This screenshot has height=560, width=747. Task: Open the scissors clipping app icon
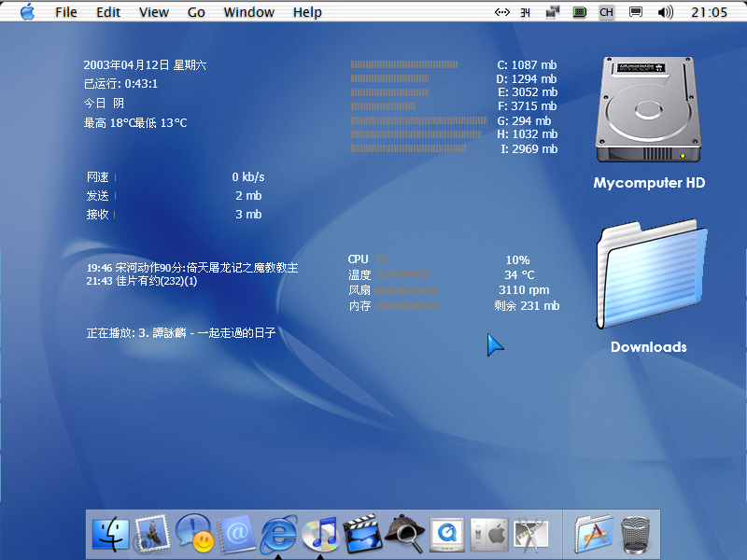click(531, 534)
